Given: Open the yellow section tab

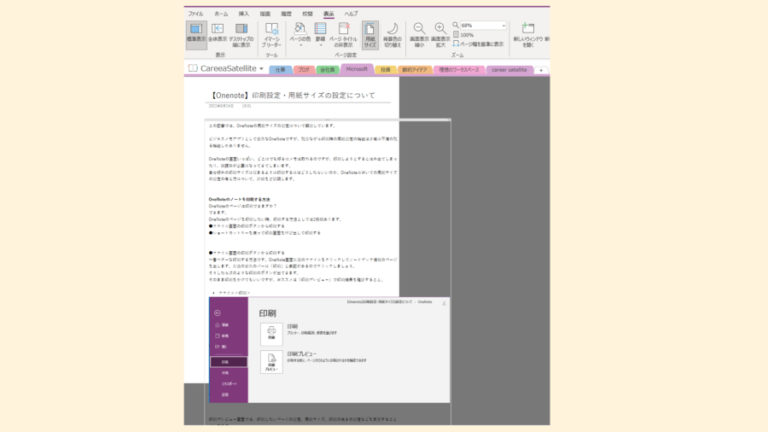Looking at the screenshot, I should click(x=385, y=70).
